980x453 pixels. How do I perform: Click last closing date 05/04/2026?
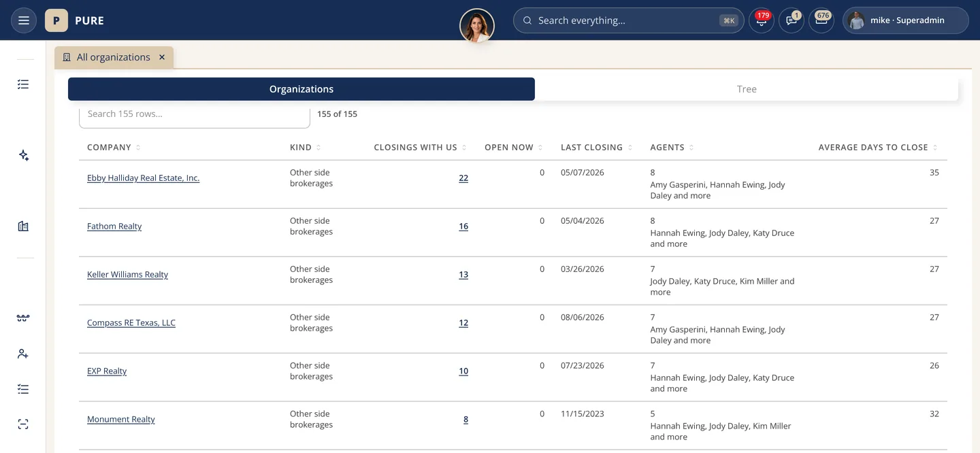pos(583,221)
